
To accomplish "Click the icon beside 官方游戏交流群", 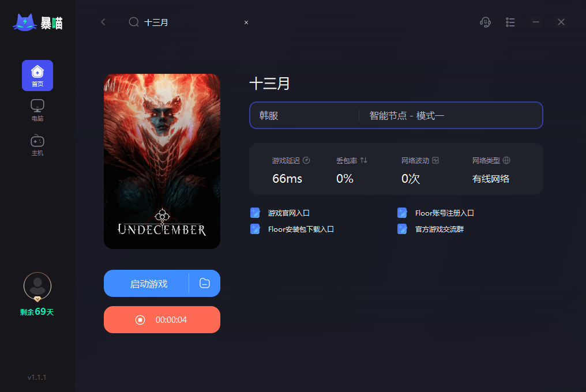I will pos(402,229).
